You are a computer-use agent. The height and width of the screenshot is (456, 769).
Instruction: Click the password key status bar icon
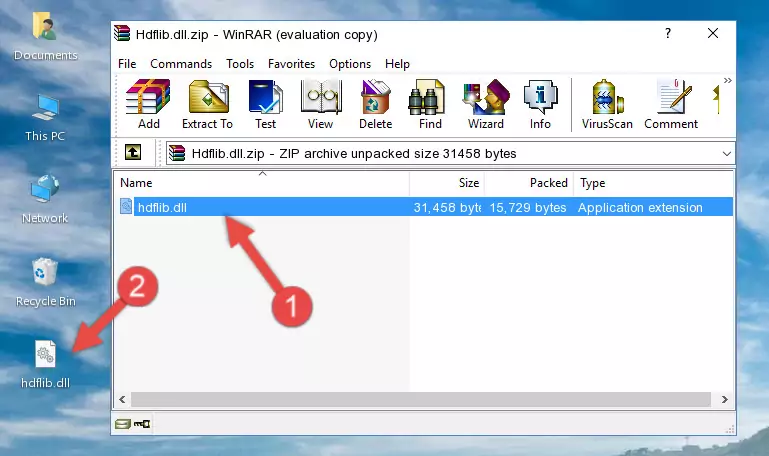coord(142,424)
